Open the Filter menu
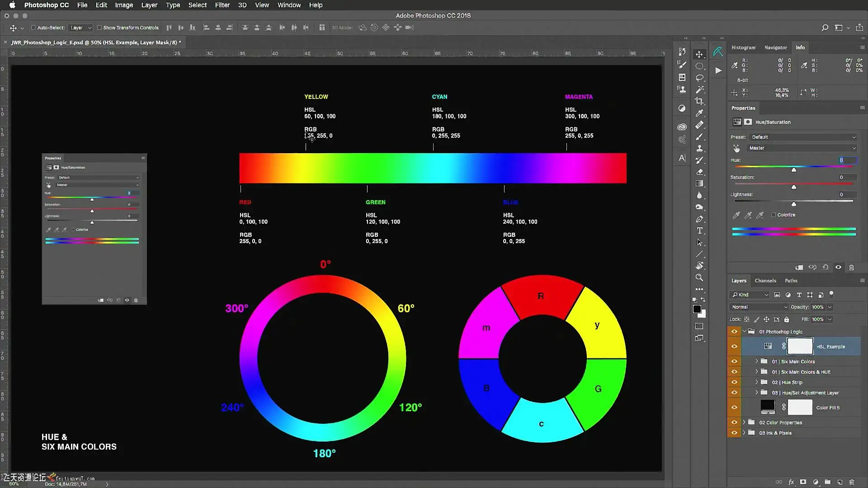 [x=222, y=5]
